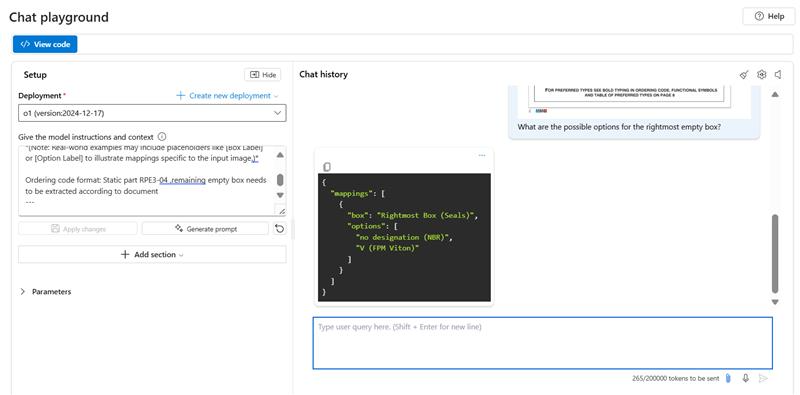This screenshot has width=800, height=395.
Task: Click Generate prompt button
Action: [x=205, y=229]
